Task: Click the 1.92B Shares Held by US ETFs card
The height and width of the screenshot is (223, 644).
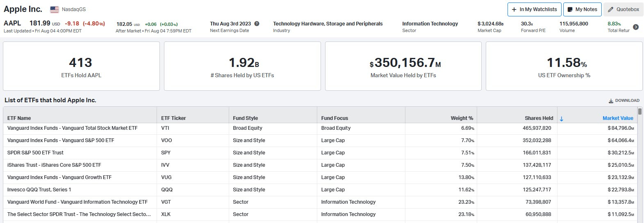Action: (x=242, y=66)
